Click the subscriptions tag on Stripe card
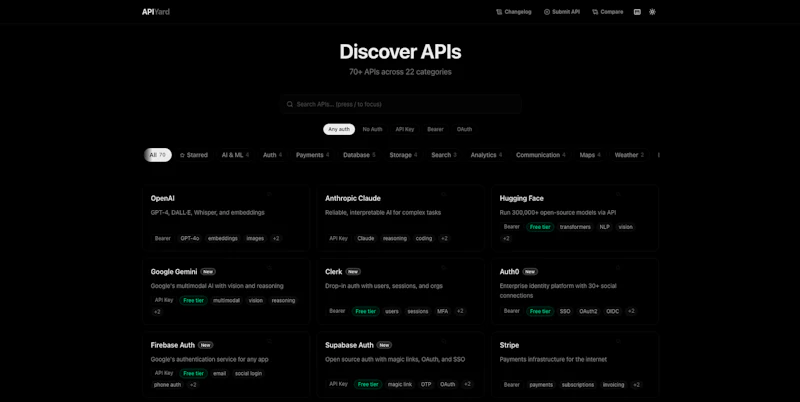Viewport: 800px width, 402px height. coord(578,385)
